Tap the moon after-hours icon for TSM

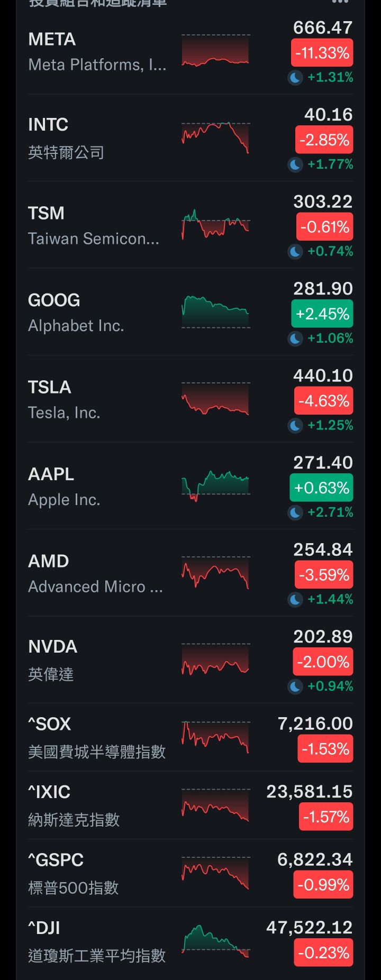[295, 251]
